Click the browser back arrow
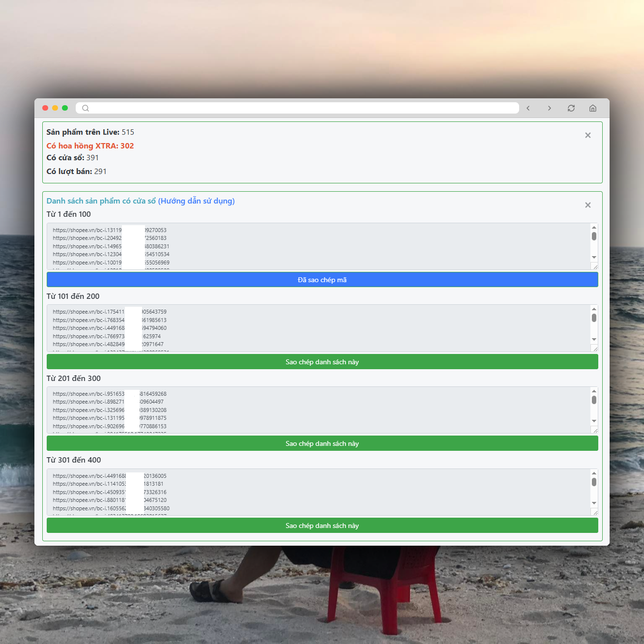 (528, 108)
